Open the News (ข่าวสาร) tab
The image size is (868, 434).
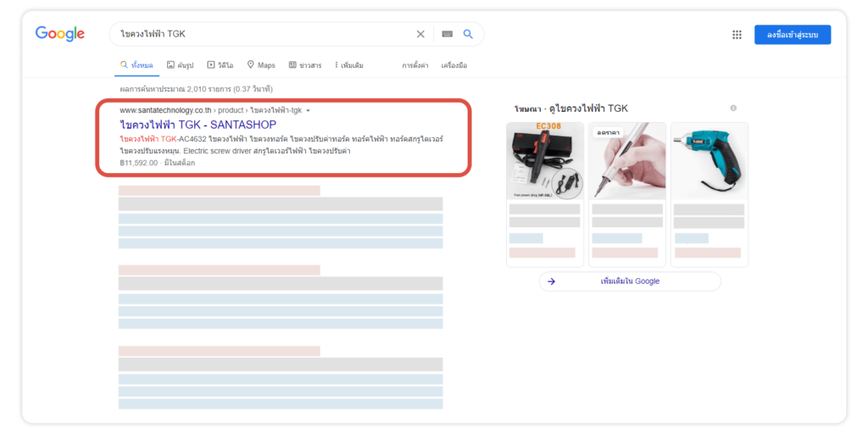[305, 65]
